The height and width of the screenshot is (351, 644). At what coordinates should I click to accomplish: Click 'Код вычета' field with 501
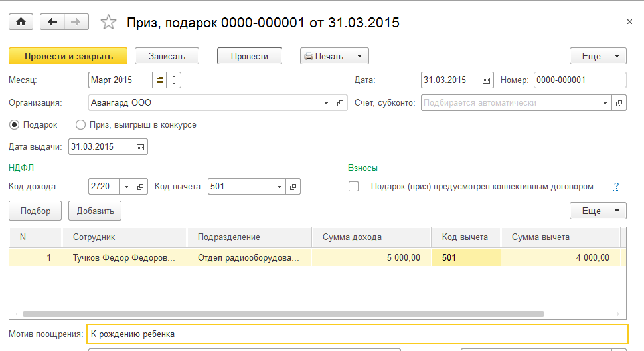coord(240,187)
